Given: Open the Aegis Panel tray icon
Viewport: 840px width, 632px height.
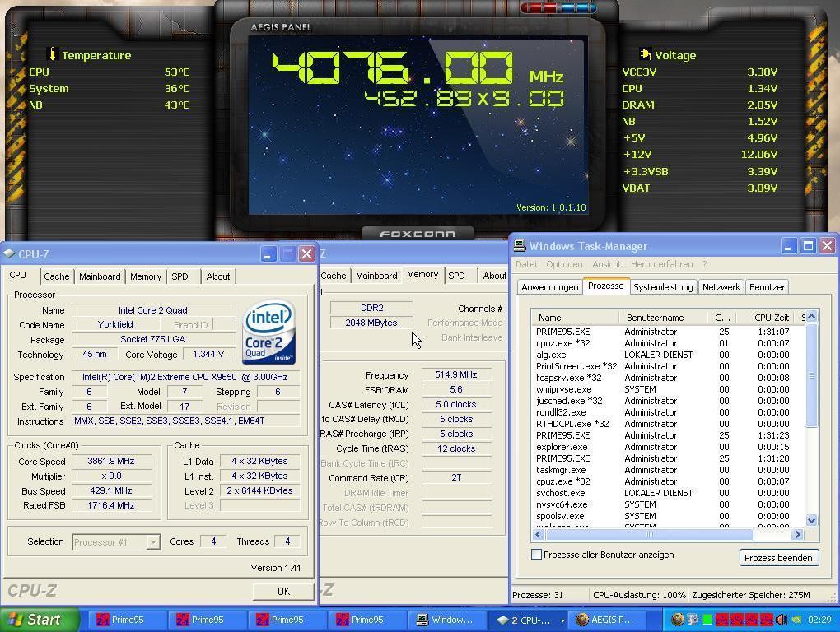Looking at the screenshot, I should pos(678,620).
